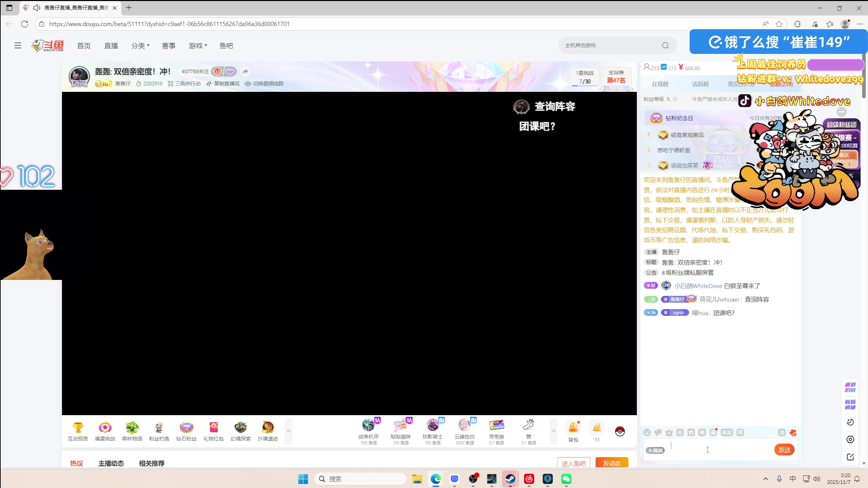Click the 钻石粉丝 diamond icon
The image size is (868, 488).
(186, 428)
